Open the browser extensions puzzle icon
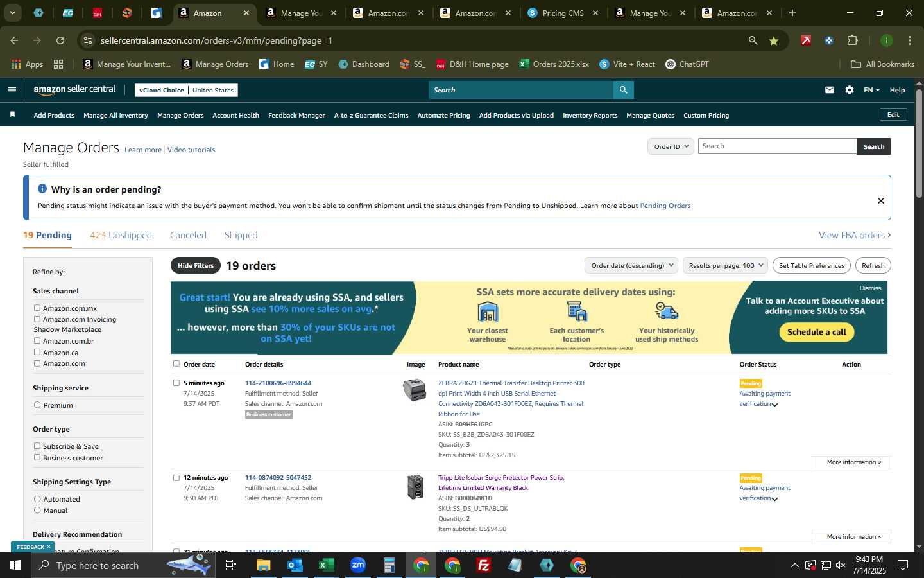 coord(852,40)
